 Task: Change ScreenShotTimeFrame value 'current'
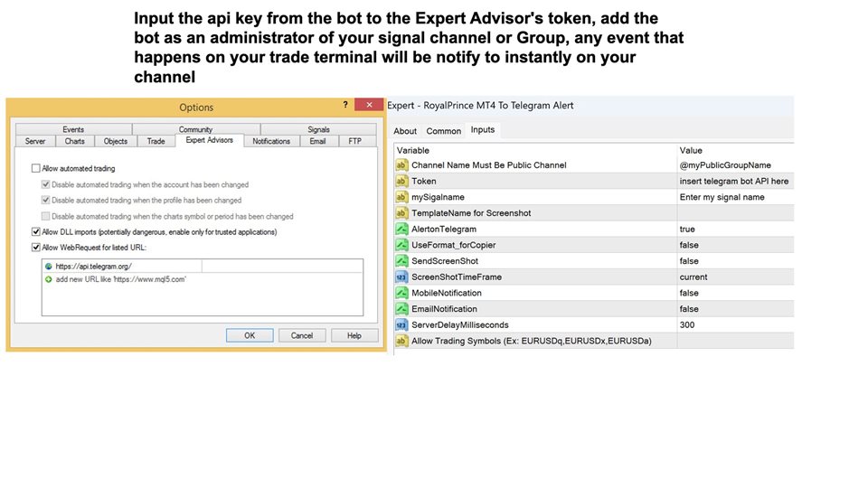(736, 277)
